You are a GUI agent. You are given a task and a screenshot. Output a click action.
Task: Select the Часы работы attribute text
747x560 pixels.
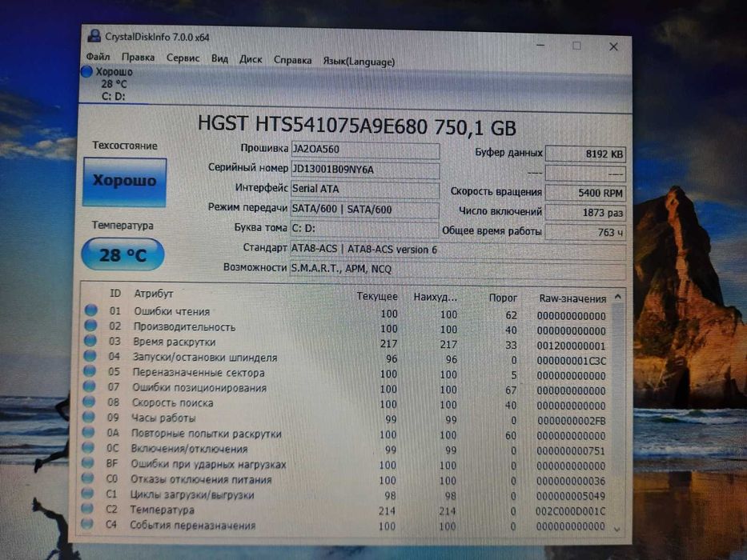(163, 418)
